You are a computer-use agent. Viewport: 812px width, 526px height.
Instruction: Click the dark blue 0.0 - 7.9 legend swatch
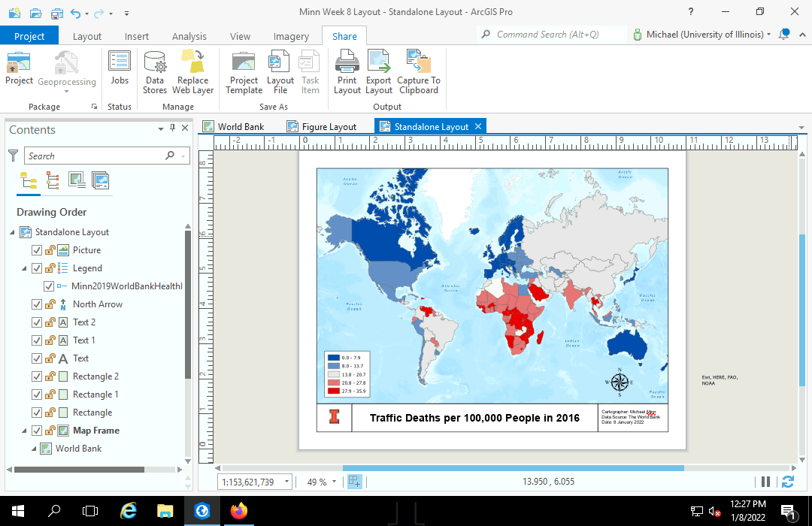(x=334, y=358)
